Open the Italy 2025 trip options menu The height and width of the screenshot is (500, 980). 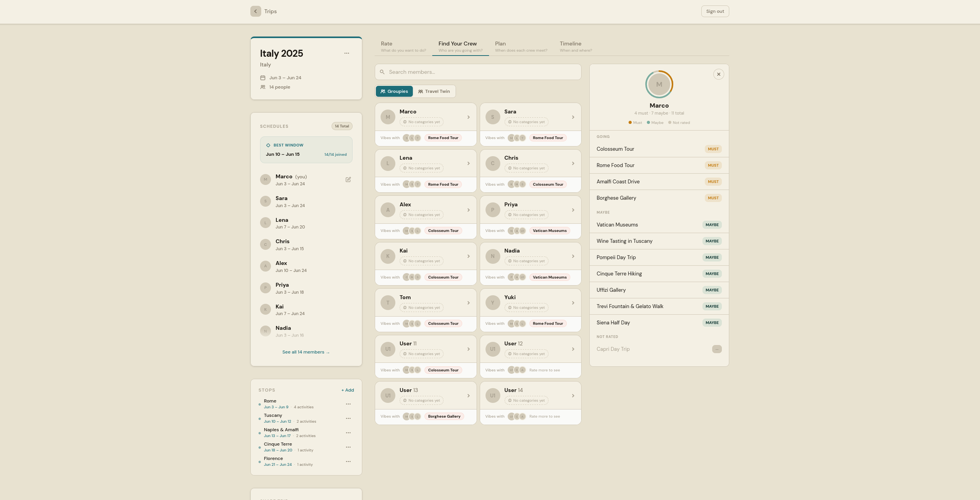pos(346,53)
